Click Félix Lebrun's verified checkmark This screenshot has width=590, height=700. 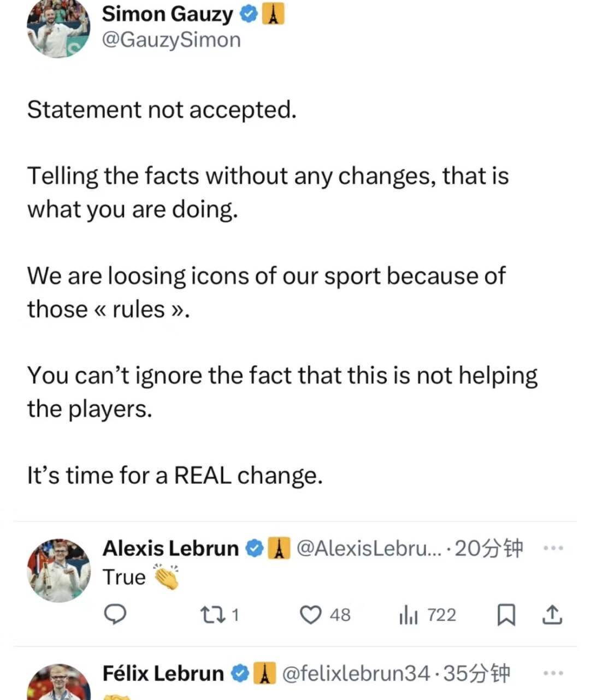pyautogui.click(x=240, y=673)
